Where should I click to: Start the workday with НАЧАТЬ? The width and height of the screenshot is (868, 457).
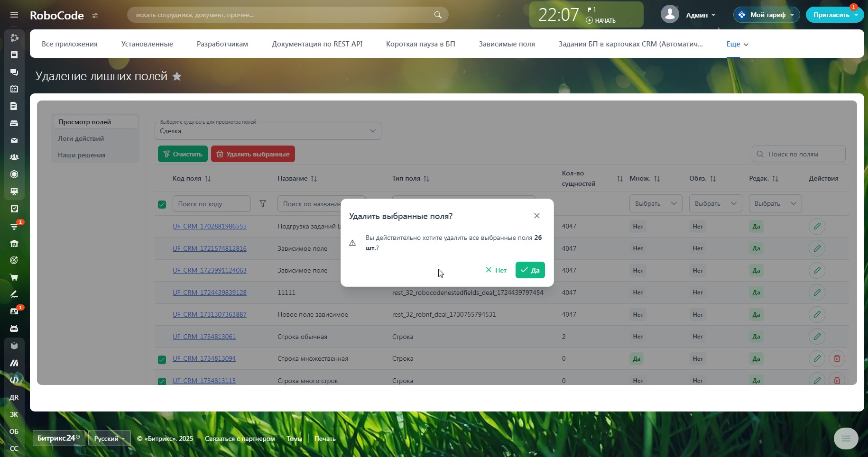pyautogui.click(x=601, y=21)
